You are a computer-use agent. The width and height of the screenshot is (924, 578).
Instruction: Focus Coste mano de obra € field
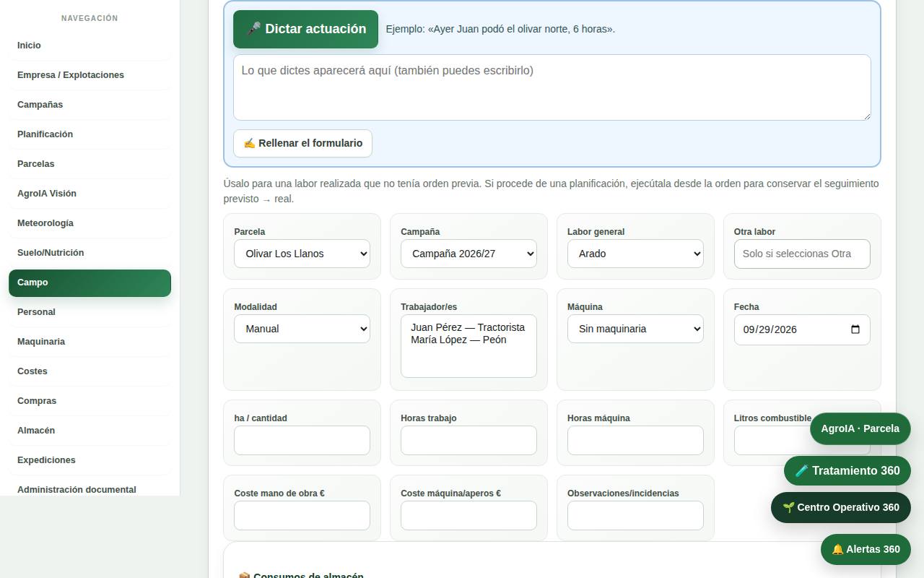[x=302, y=515]
